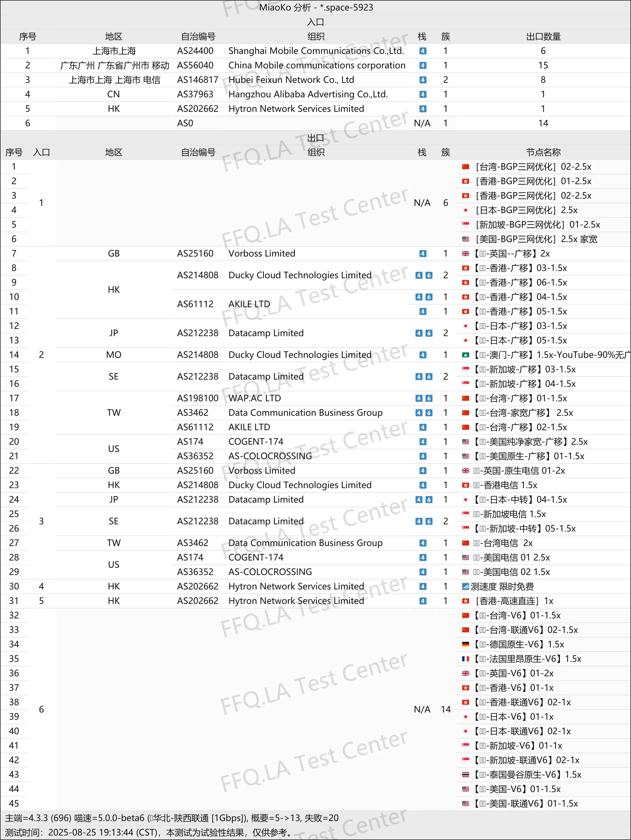Viewport: 631px width, 840px height.
Task: Click the Thai flag beside 【-泰国曼谷原生-V6】1.5x
Action: 466,774
